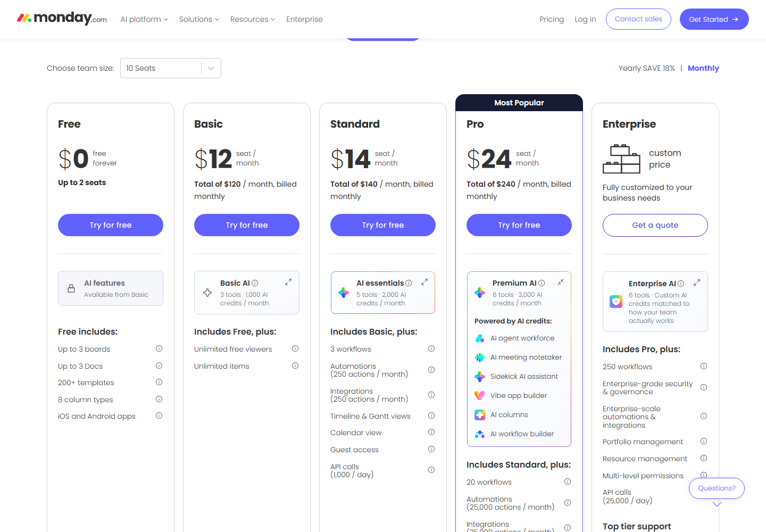Show info for Unlimited free viewers
766x532 pixels.
point(295,349)
